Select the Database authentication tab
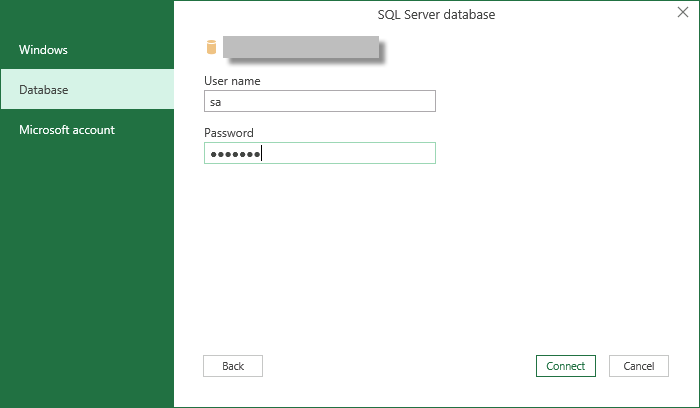The image size is (700, 408). (x=87, y=89)
